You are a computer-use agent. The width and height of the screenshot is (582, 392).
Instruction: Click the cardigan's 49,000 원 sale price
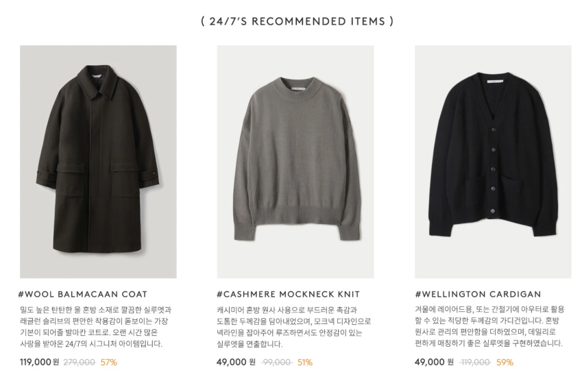coord(434,363)
